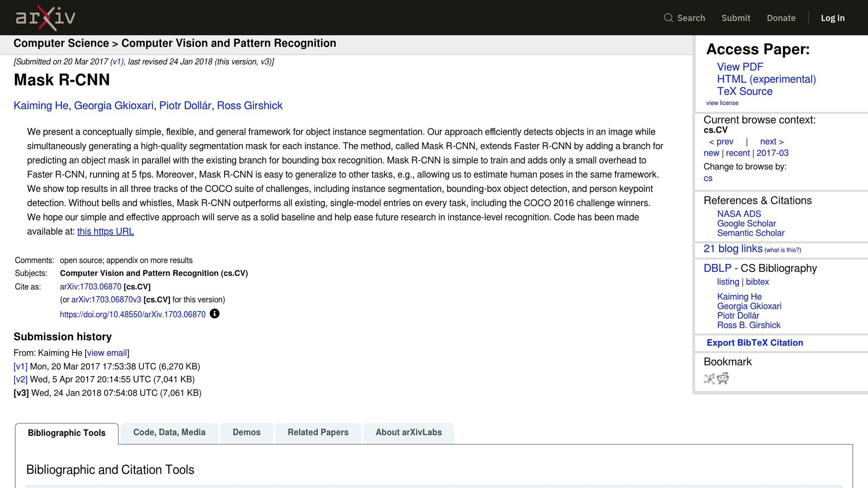Open the 'this https URL' code link

pyautogui.click(x=106, y=232)
